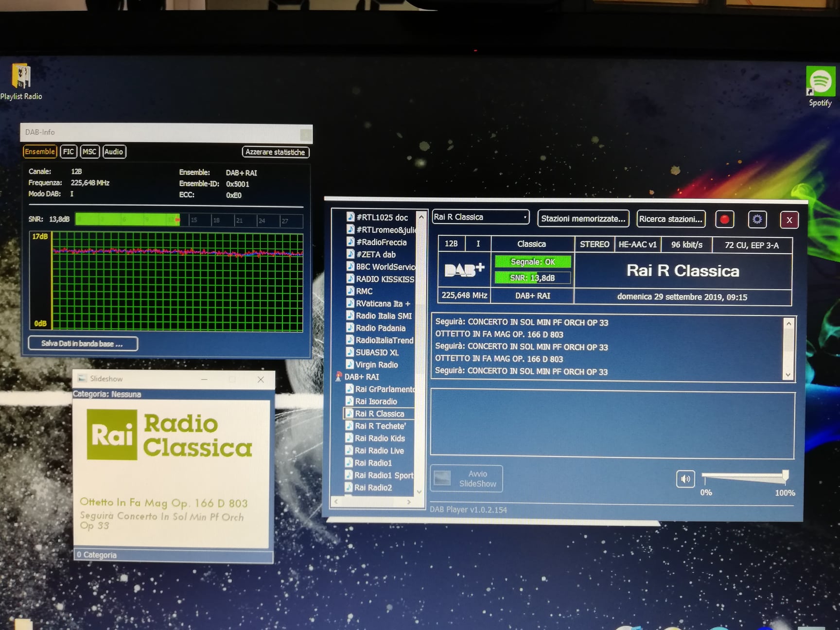Screen dimensions: 840x630
Task: Click Salva Dati in banda base button
Action: tap(83, 344)
